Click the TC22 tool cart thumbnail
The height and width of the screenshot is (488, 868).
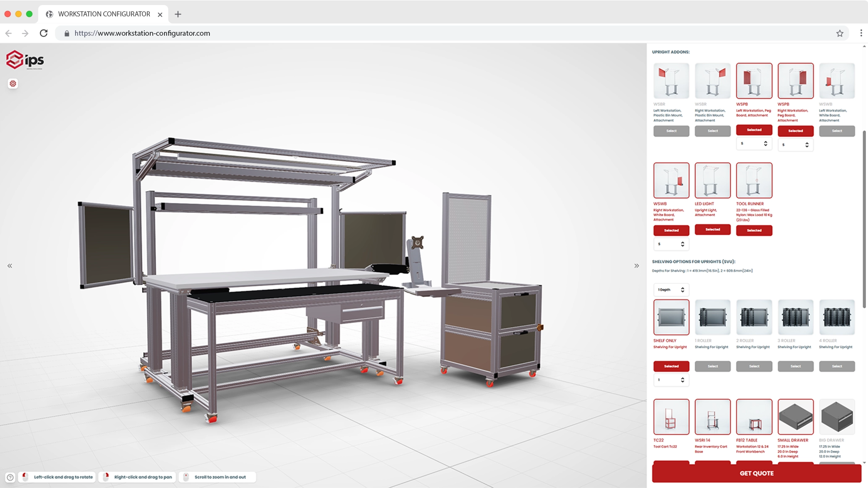(671, 417)
